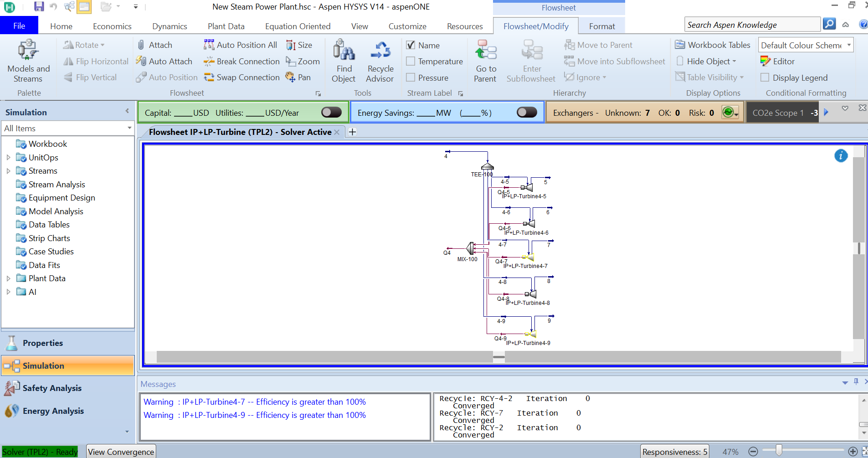Screen dimensions: 868x458
Task: Enable the Temperature stream label checkbox
Action: pos(411,62)
